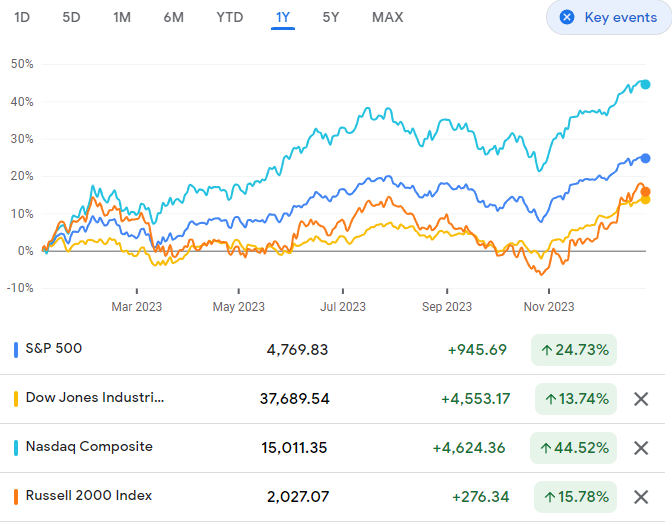Screen dimensions: 672x525
Task: Open the Russell 2000 Index row
Action: (x=332, y=497)
